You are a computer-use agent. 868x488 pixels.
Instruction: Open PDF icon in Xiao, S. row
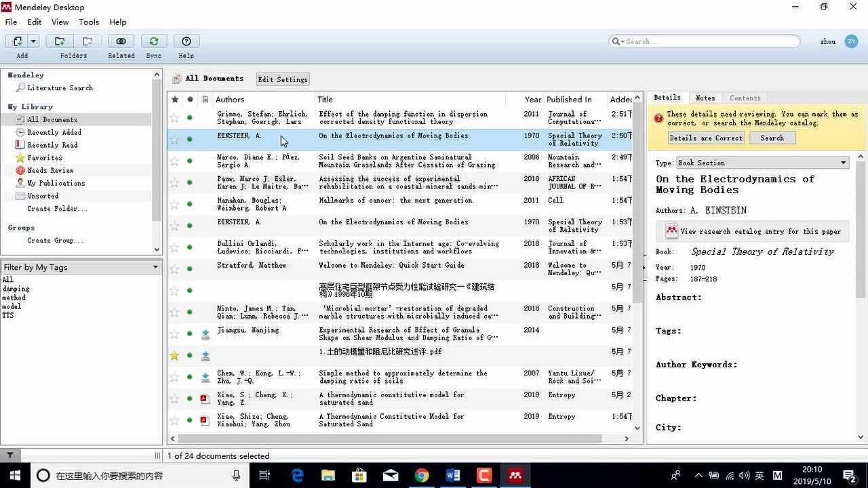tap(205, 399)
